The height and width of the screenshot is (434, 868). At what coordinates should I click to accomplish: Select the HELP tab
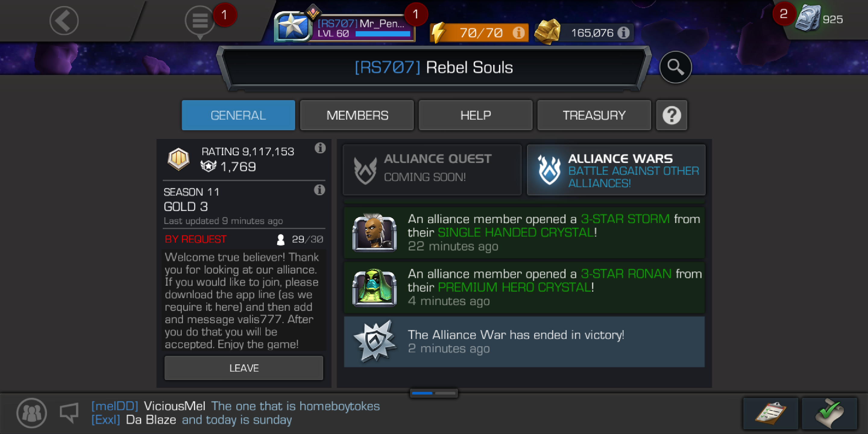476,115
